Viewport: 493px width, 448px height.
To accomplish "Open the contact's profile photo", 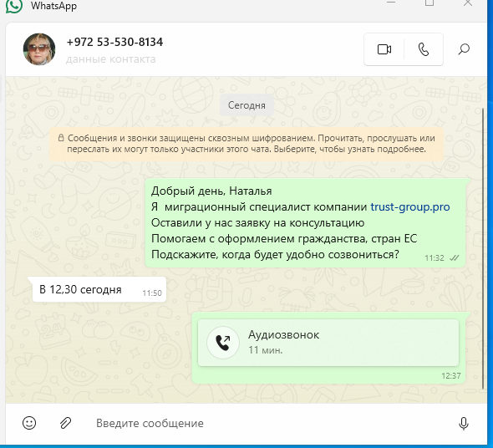I will click(39, 49).
